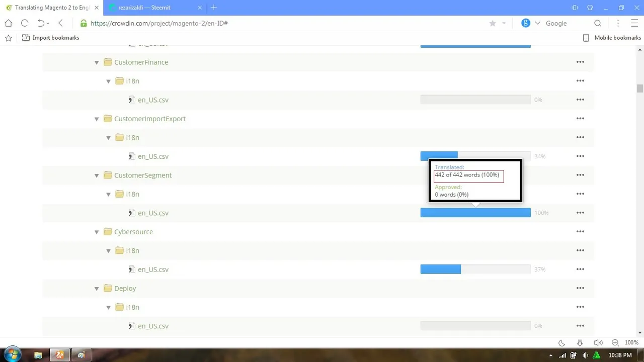644x362 pixels.
Task: Toggle the browser sound icon
Action: coord(598,343)
